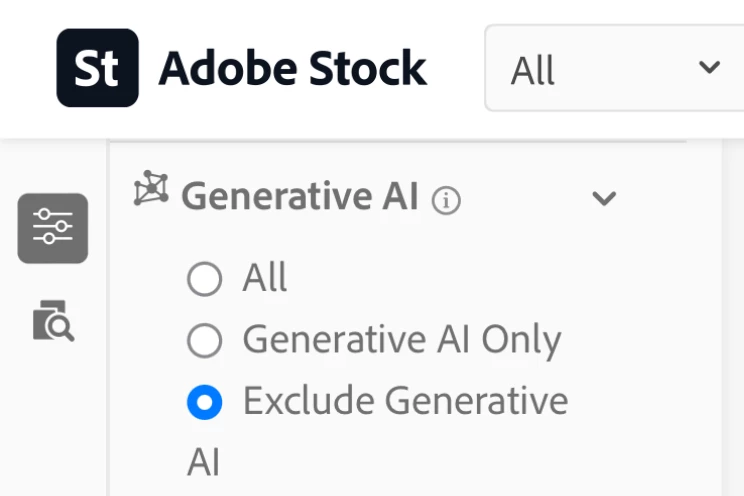744x496 pixels.
Task: Click the "Exclude Generative" option label text
Action: tap(405, 401)
